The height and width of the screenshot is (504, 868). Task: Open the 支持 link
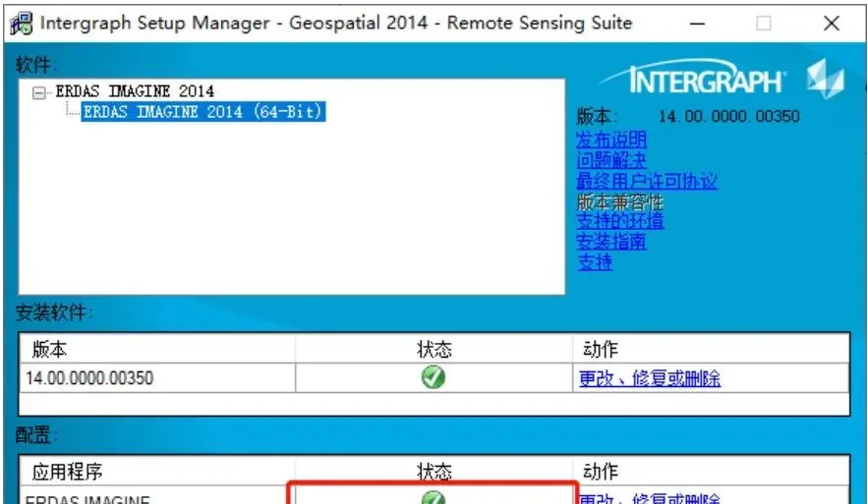[x=595, y=261]
